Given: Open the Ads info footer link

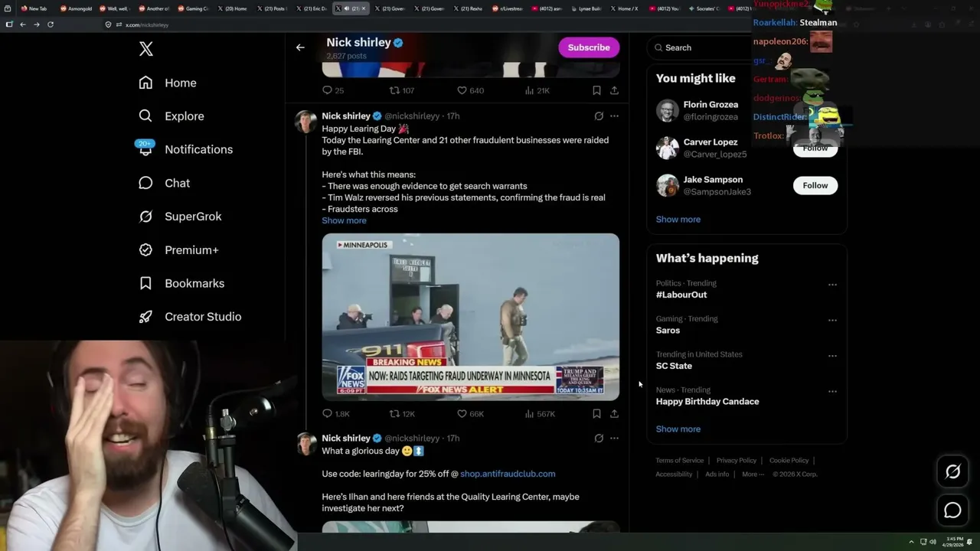Looking at the screenshot, I should click(717, 474).
